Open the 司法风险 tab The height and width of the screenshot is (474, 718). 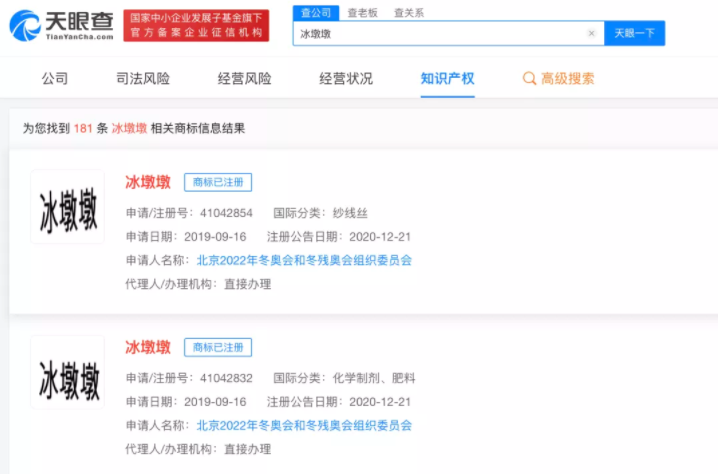(x=143, y=78)
